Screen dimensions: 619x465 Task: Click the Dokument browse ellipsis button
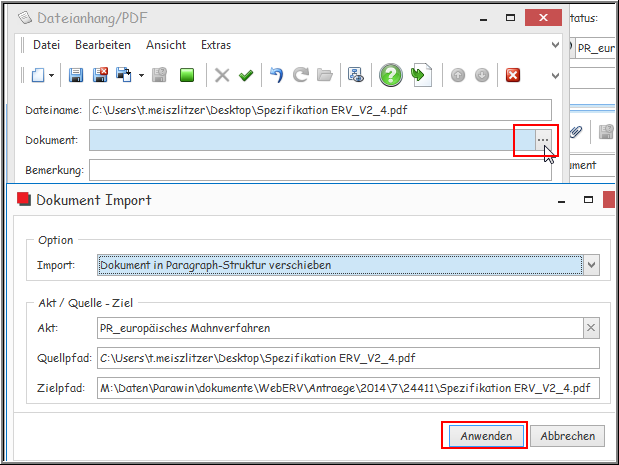[x=542, y=140]
